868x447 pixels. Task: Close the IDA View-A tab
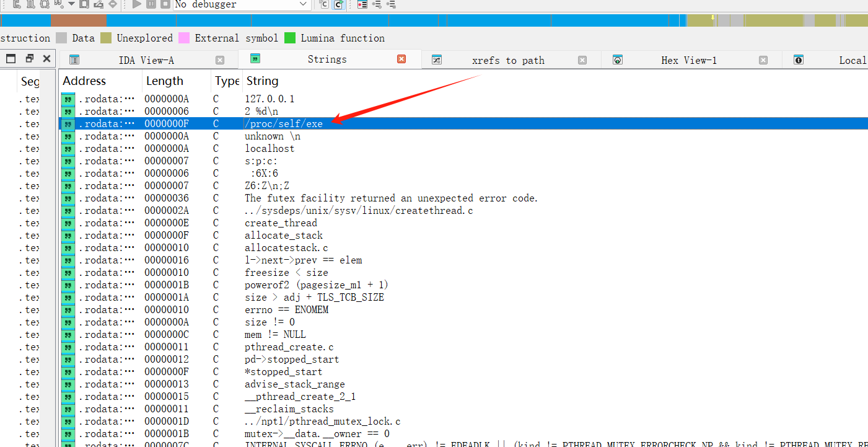[220, 60]
